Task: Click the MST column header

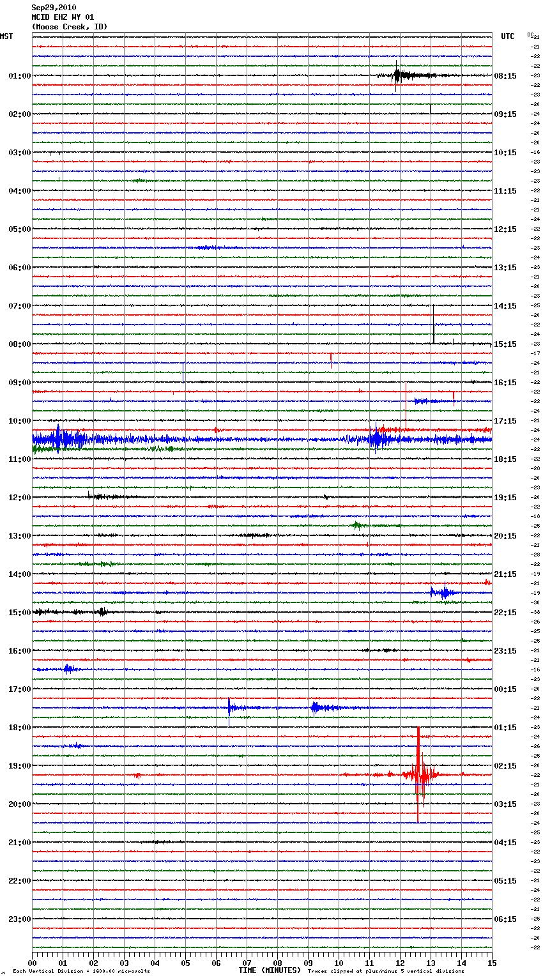Action: (6, 36)
